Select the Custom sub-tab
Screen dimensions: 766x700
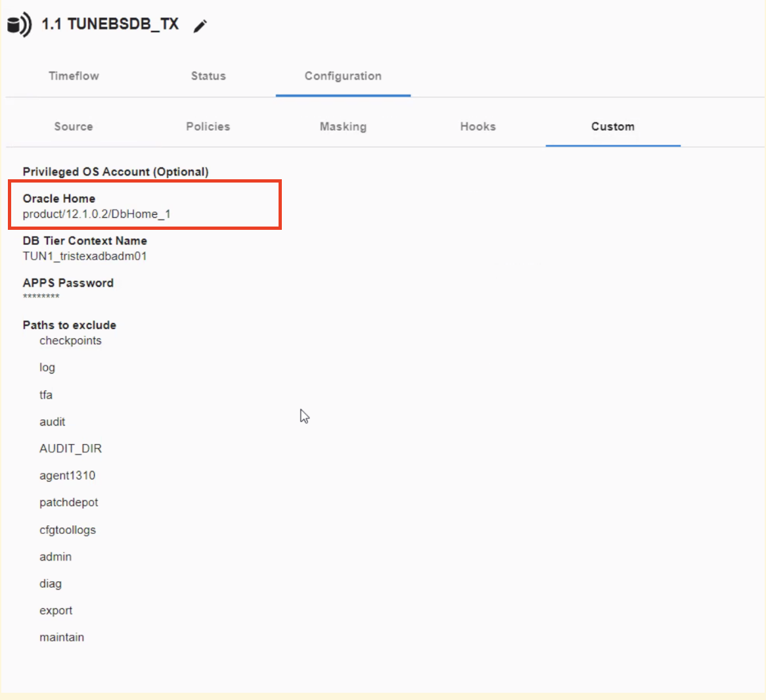pyautogui.click(x=612, y=127)
